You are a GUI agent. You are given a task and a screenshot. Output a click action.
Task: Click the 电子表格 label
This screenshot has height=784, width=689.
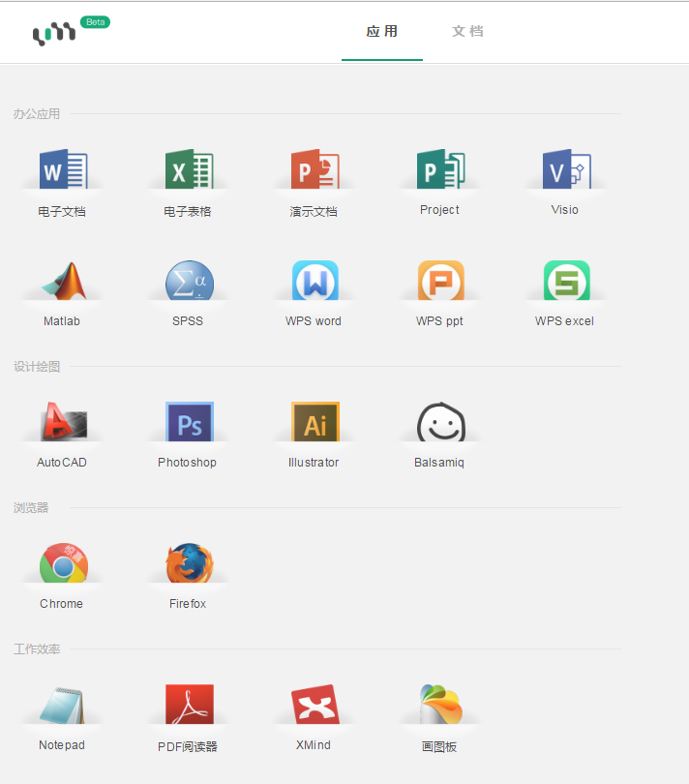[188, 212]
